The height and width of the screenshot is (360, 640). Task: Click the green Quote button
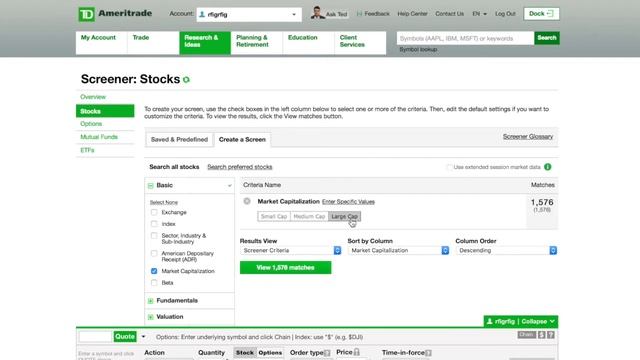coord(125,336)
